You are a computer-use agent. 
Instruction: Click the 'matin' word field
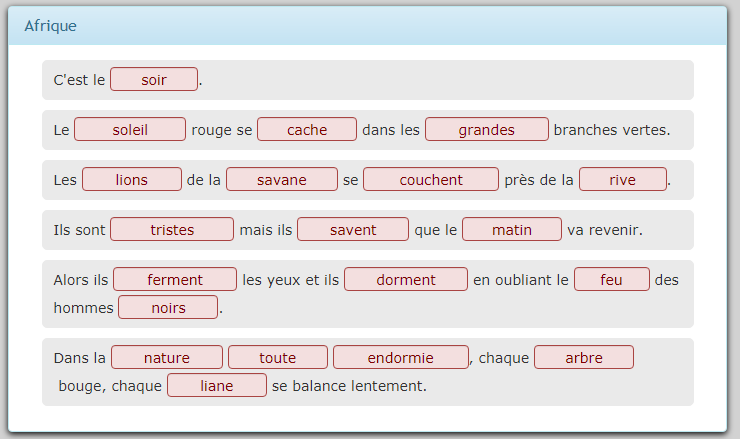point(512,229)
